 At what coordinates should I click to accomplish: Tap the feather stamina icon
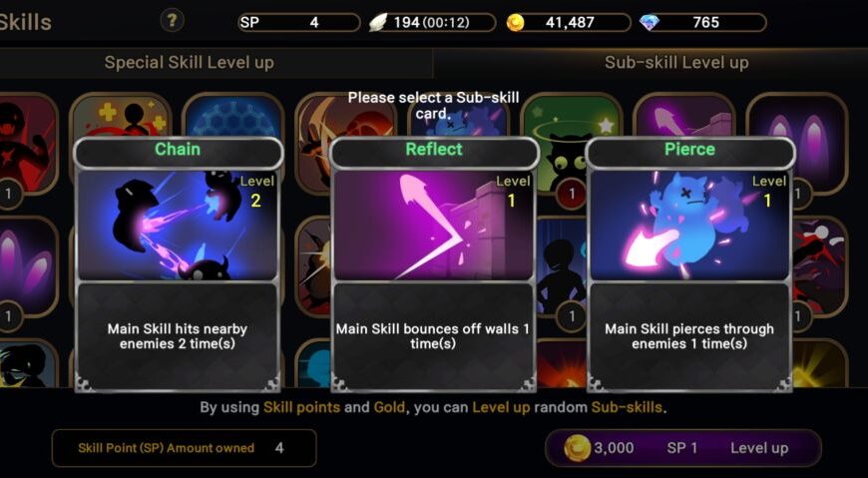click(x=379, y=23)
